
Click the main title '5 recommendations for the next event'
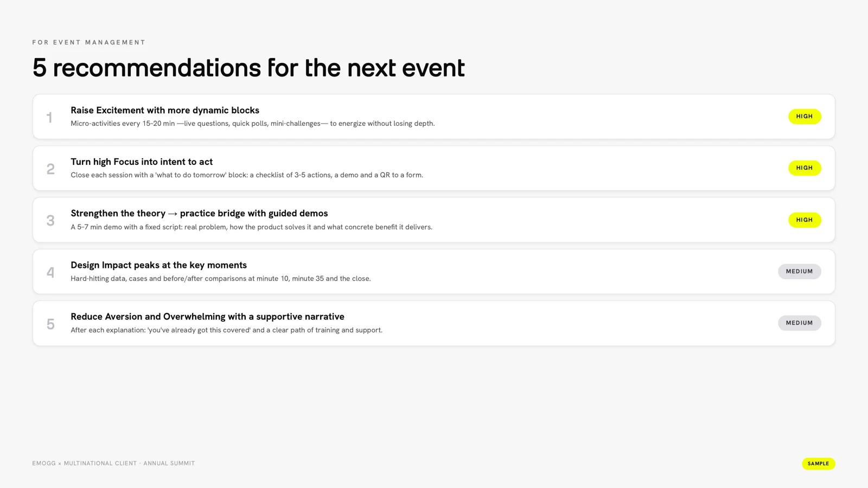point(248,68)
